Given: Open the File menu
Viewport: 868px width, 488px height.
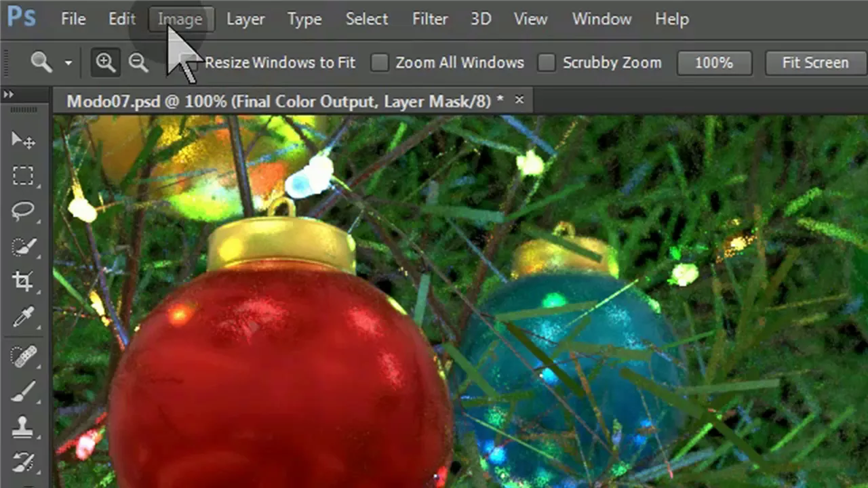Looking at the screenshot, I should [x=73, y=19].
